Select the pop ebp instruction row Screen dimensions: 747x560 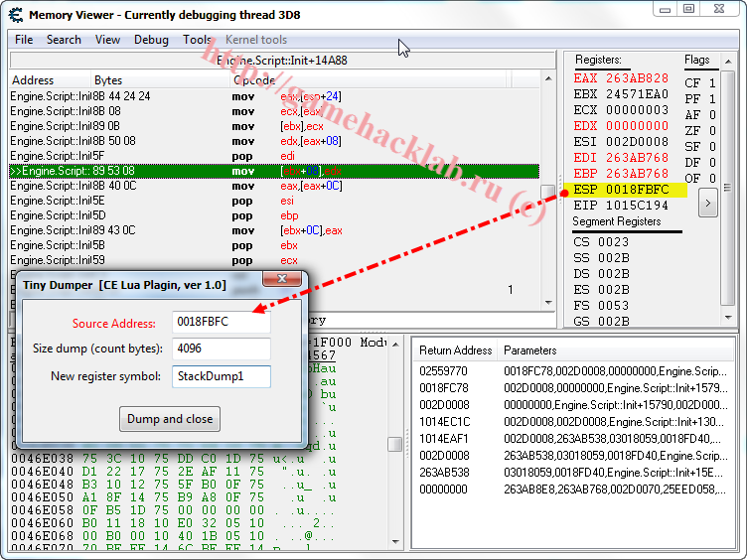click(x=274, y=215)
